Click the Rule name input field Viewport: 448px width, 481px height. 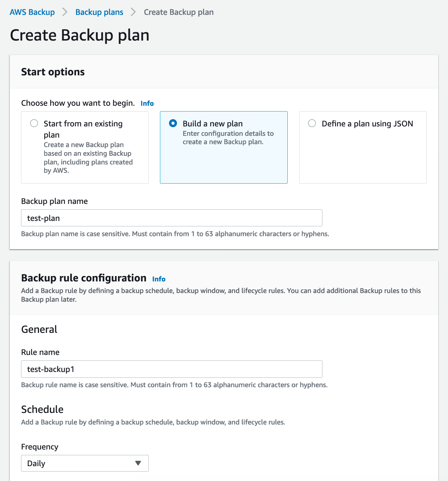click(x=172, y=369)
